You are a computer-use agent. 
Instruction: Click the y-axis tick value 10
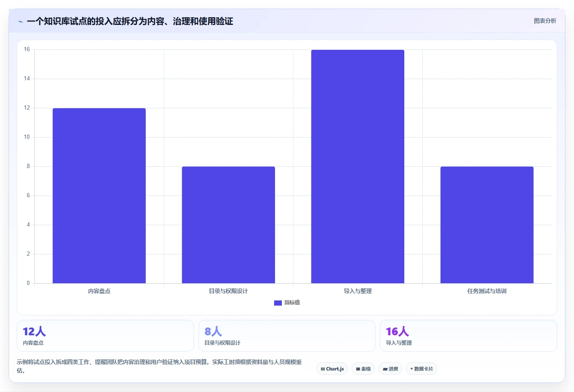tap(27, 137)
